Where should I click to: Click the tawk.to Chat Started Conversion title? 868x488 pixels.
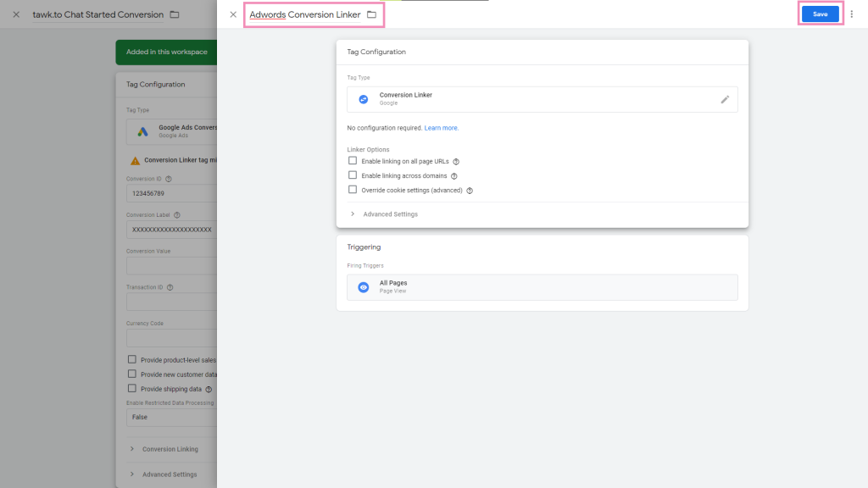pyautogui.click(x=98, y=14)
